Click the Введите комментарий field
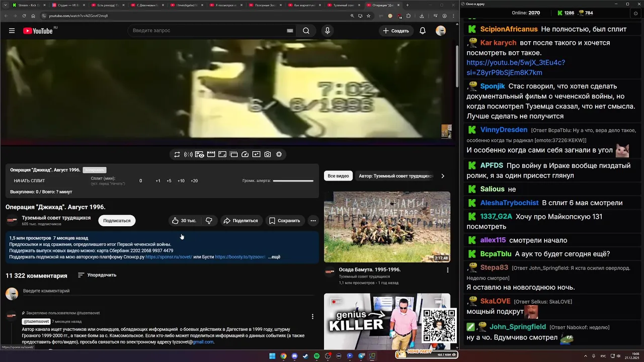This screenshot has width=644, height=362. pyautogui.click(x=169, y=291)
